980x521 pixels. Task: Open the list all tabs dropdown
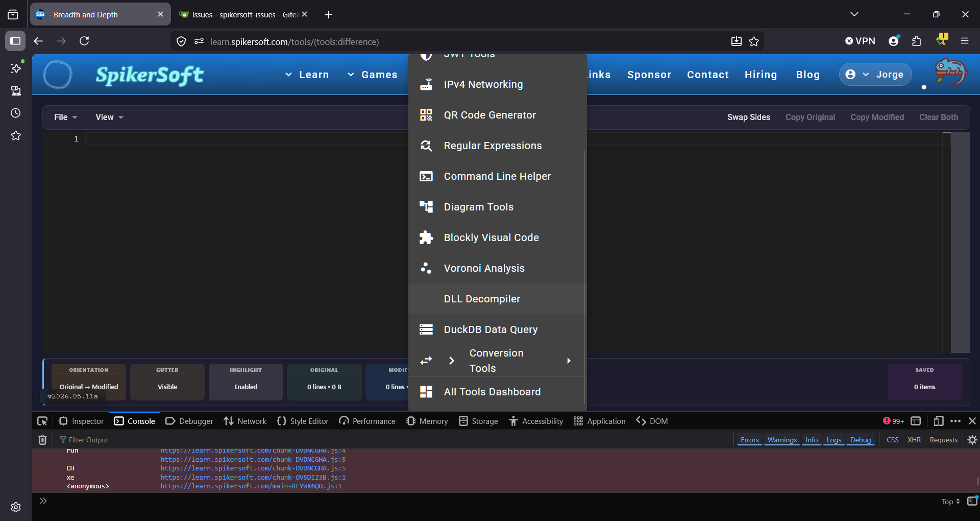[x=854, y=14]
